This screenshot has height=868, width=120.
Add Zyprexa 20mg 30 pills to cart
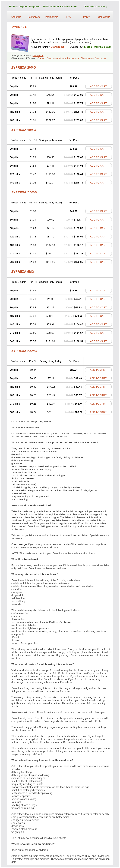[x=98, y=87]
